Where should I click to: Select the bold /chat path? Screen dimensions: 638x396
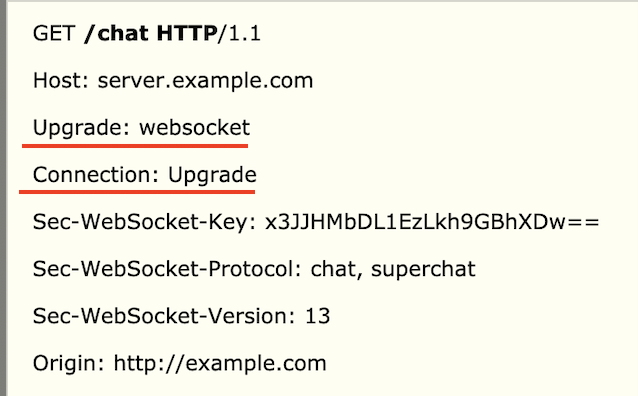tap(116, 33)
